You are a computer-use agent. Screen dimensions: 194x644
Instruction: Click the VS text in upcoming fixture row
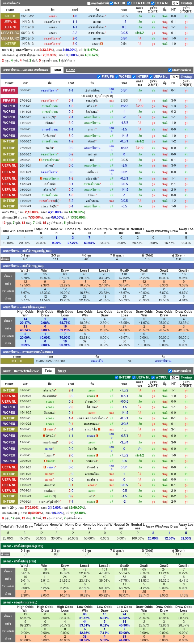pos(130,361)
